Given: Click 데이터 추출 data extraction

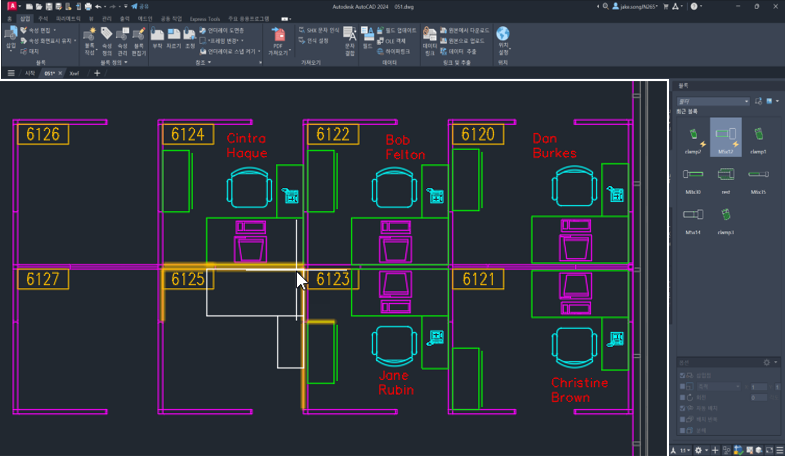Looking at the screenshot, I should point(459,52).
